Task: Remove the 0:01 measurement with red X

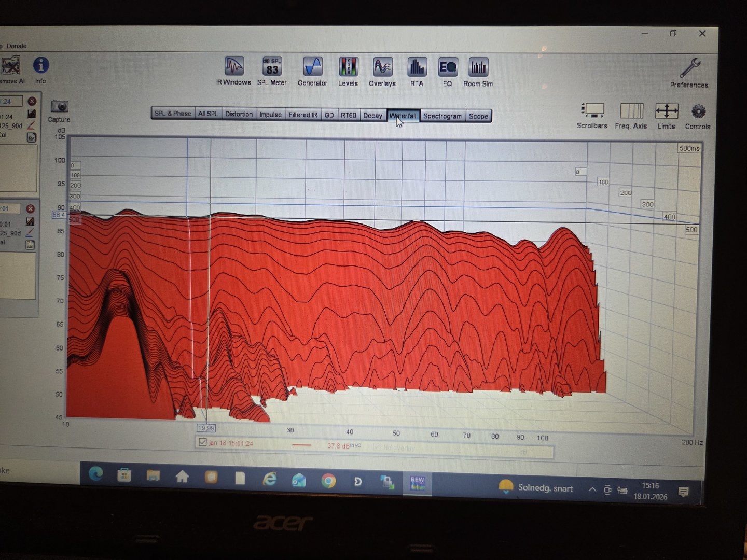Action: 30,208
